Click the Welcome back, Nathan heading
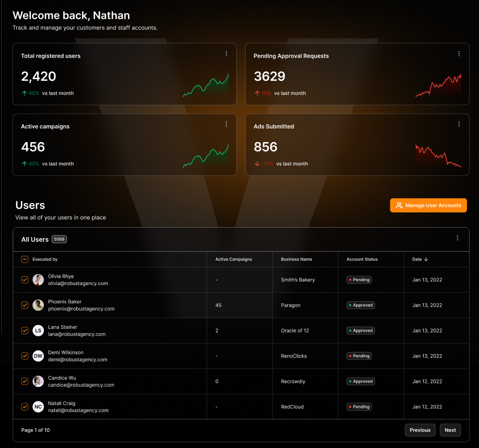The image size is (479, 448). pyautogui.click(x=71, y=15)
